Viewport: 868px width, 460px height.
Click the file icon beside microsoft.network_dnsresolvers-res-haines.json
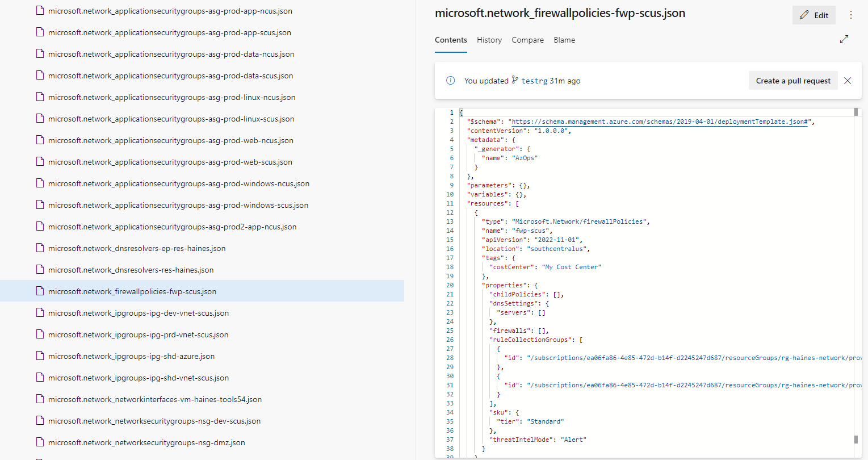(x=40, y=269)
